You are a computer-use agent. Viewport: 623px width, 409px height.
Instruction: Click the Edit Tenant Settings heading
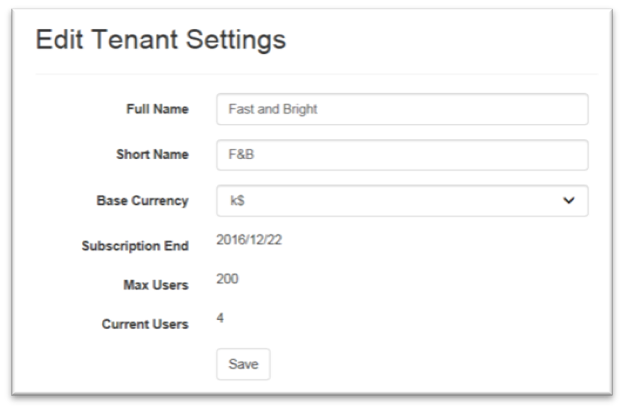tap(161, 40)
